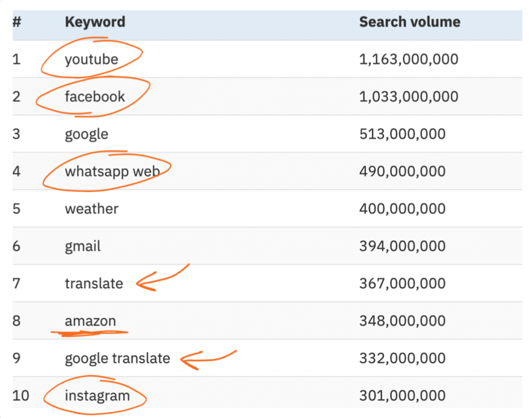
Task: Open the gmail keyword
Action: click(x=83, y=246)
